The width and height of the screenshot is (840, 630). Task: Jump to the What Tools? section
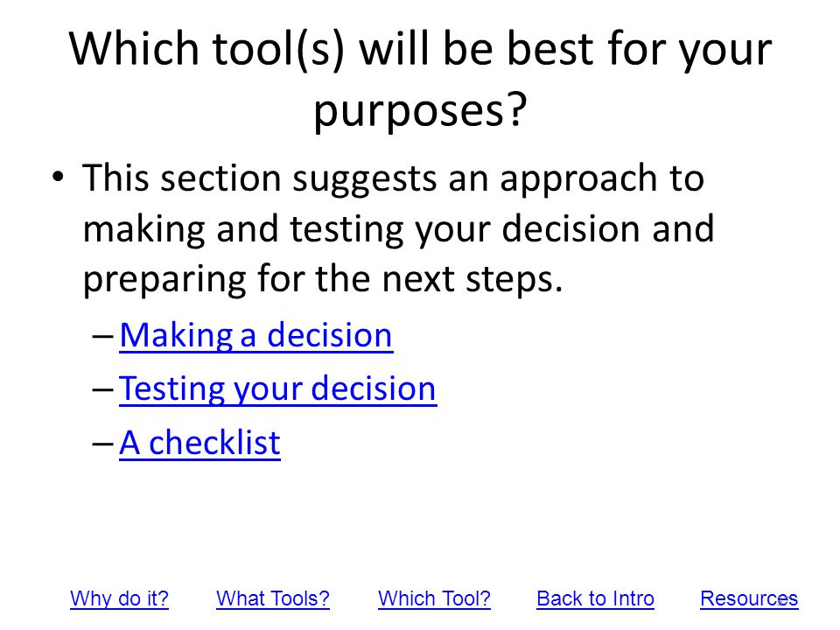(x=273, y=598)
